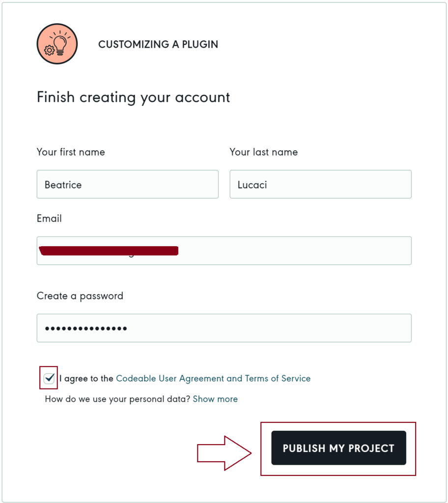Select the gear symbol inside the project icon
448x503 pixels.
(49, 50)
